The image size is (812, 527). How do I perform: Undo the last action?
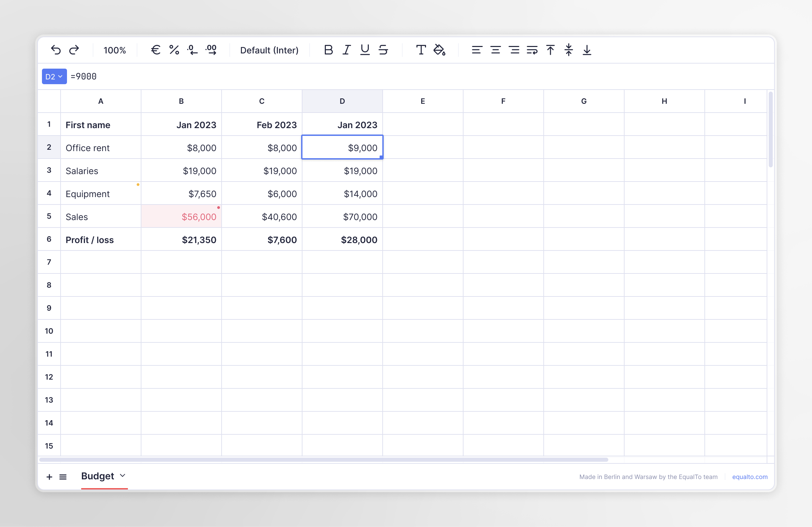[55, 50]
